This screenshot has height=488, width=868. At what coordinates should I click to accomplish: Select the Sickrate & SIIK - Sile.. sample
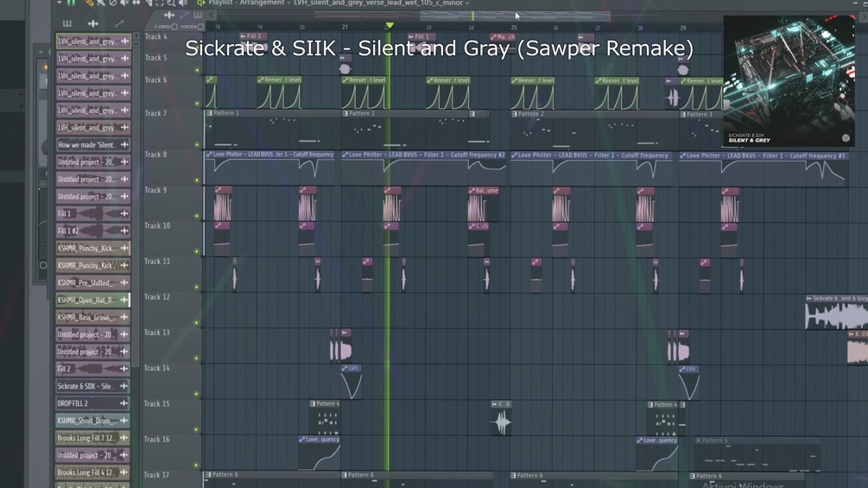pos(93,386)
